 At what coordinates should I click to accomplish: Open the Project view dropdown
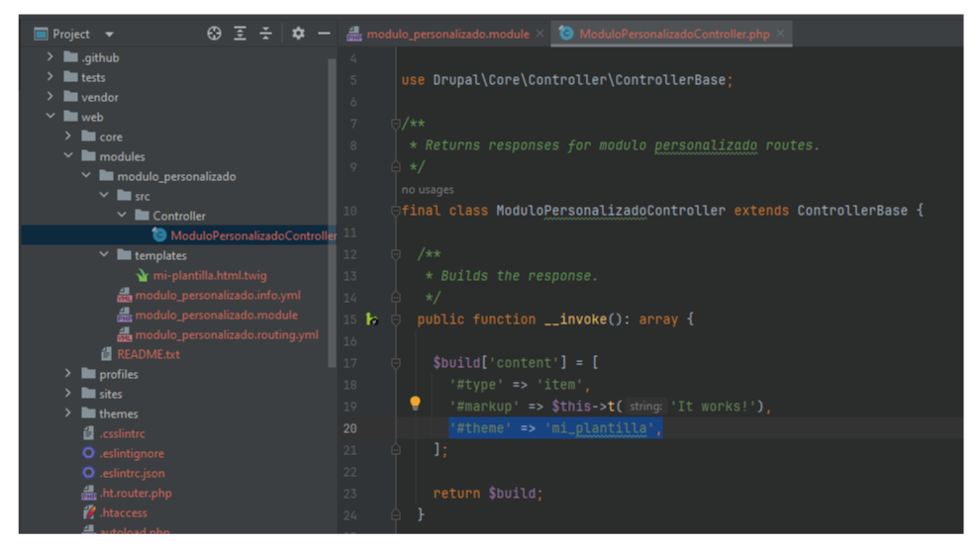(109, 35)
